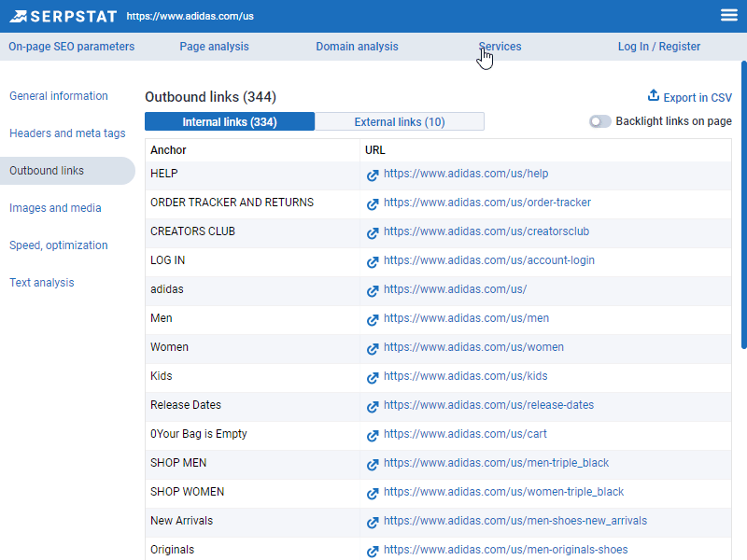The height and width of the screenshot is (560, 747).
Task: Open external link icon for LOG IN row
Action: click(373, 262)
